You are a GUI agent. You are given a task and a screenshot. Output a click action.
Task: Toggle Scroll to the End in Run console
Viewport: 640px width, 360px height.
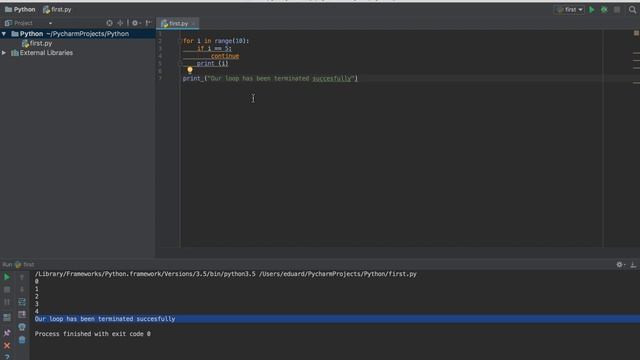22,315
